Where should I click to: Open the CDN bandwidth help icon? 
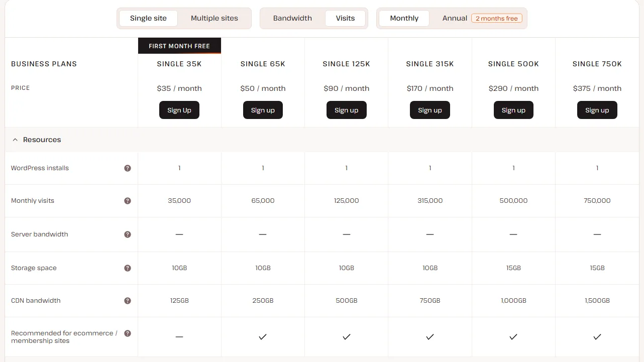(x=128, y=301)
